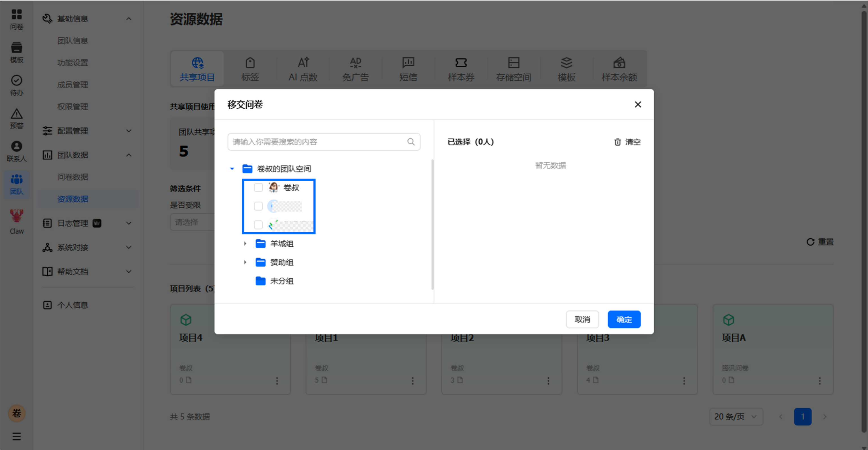Open the 预警 warning icon
The width and height of the screenshot is (868, 450).
coord(16,118)
